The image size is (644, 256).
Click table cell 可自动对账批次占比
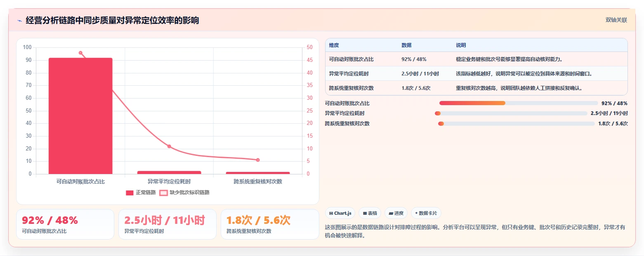click(x=351, y=59)
